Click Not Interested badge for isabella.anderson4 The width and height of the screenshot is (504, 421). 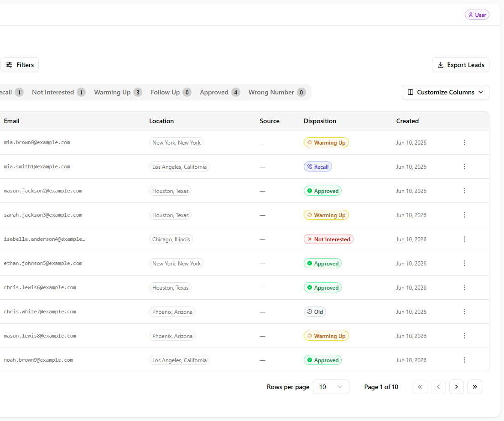pos(328,239)
